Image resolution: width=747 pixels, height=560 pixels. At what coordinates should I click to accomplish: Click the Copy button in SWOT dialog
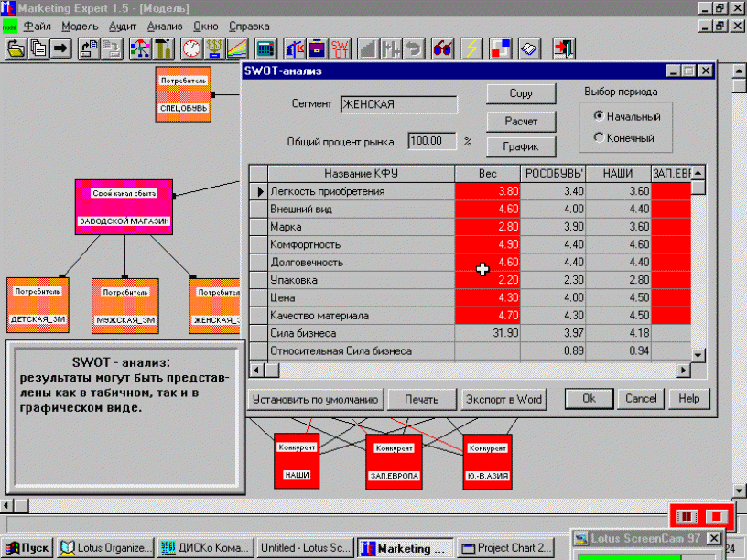click(521, 93)
